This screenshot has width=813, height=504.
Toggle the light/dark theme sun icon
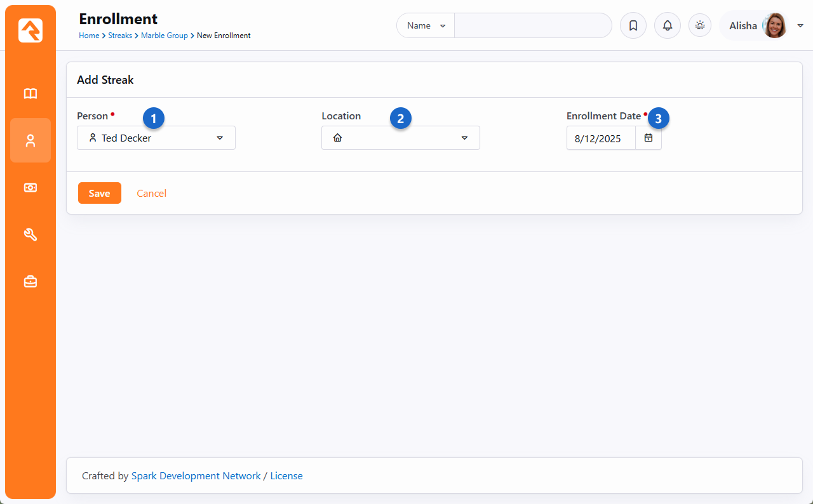[700, 25]
